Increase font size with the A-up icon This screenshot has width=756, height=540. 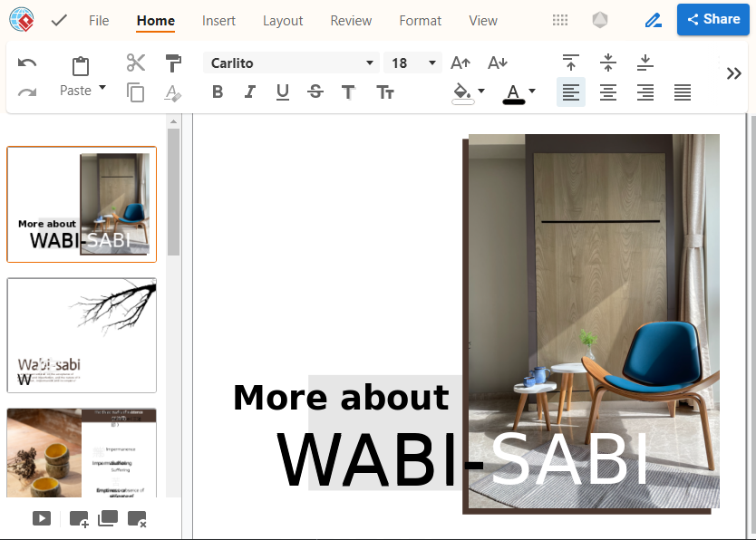[x=460, y=63]
